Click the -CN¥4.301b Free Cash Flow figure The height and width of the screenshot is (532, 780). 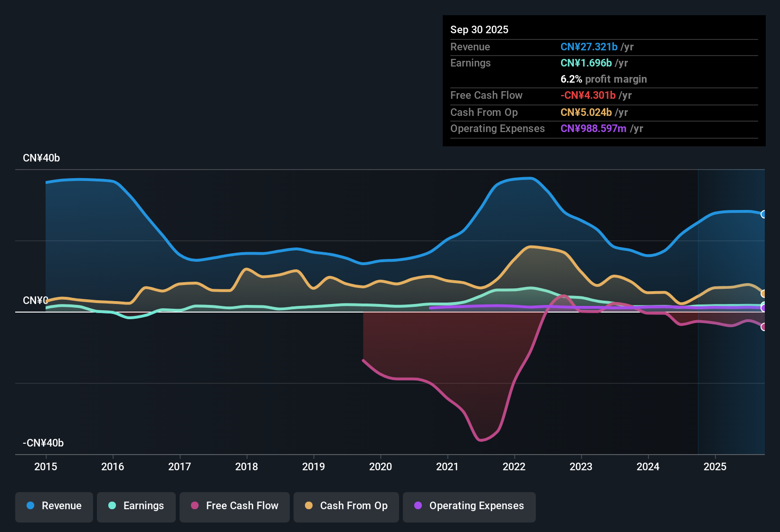pos(588,95)
